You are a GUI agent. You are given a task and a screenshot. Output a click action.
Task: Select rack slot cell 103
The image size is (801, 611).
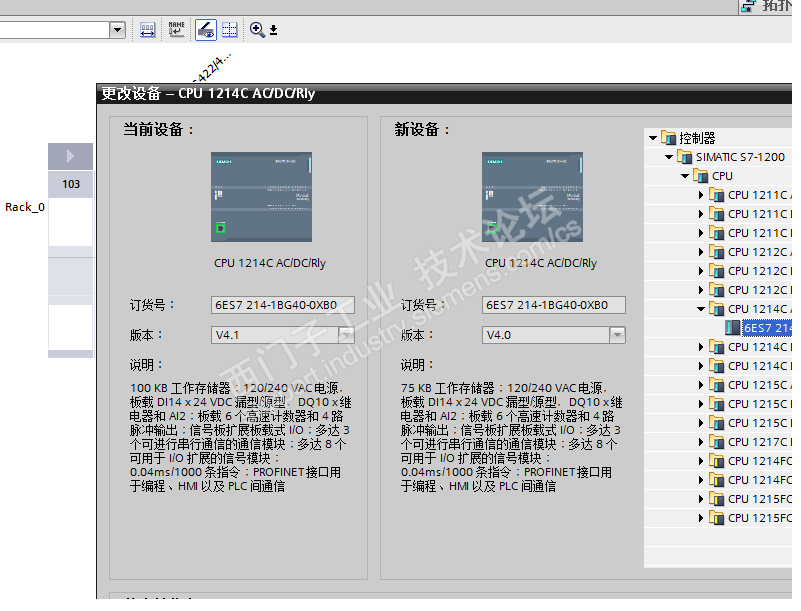pyautogui.click(x=70, y=184)
